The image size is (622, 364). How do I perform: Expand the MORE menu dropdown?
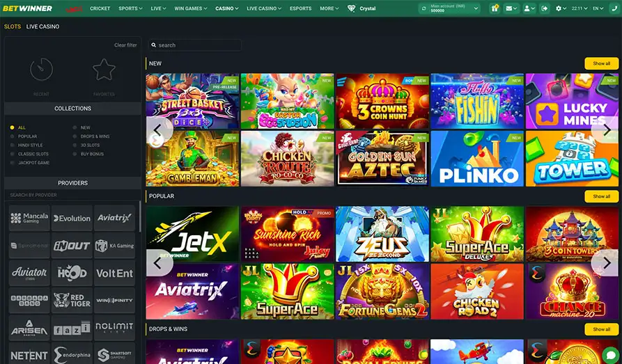(329, 8)
